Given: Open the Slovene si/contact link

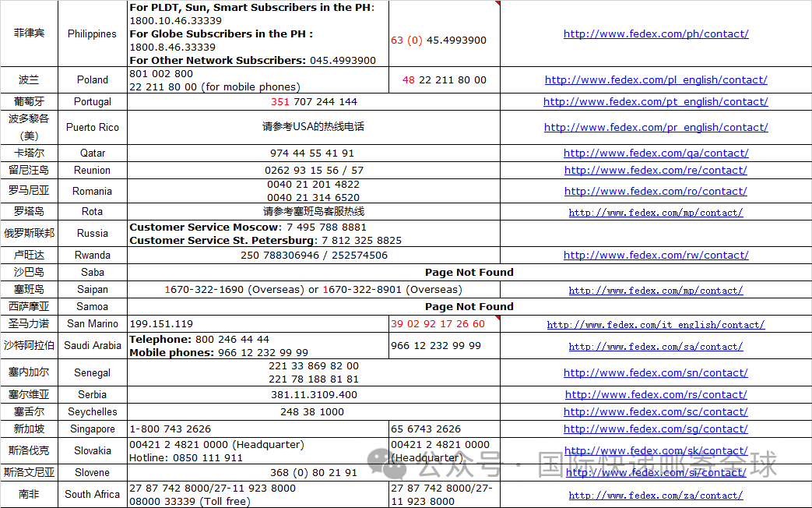Looking at the screenshot, I should coord(656,472).
